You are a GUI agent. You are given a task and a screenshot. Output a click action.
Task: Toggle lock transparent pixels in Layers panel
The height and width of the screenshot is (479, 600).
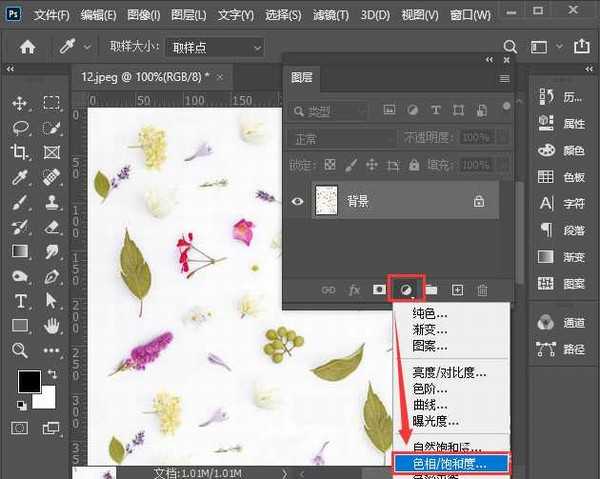click(331, 164)
